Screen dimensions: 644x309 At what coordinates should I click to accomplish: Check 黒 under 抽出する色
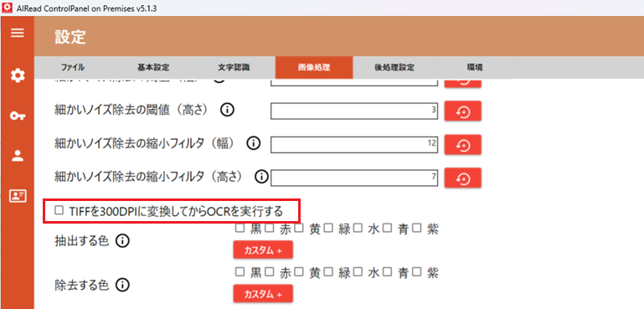click(x=240, y=228)
